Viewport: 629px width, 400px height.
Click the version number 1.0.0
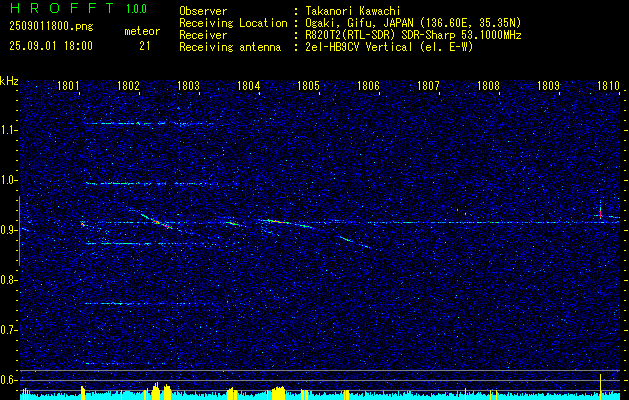coord(136,9)
